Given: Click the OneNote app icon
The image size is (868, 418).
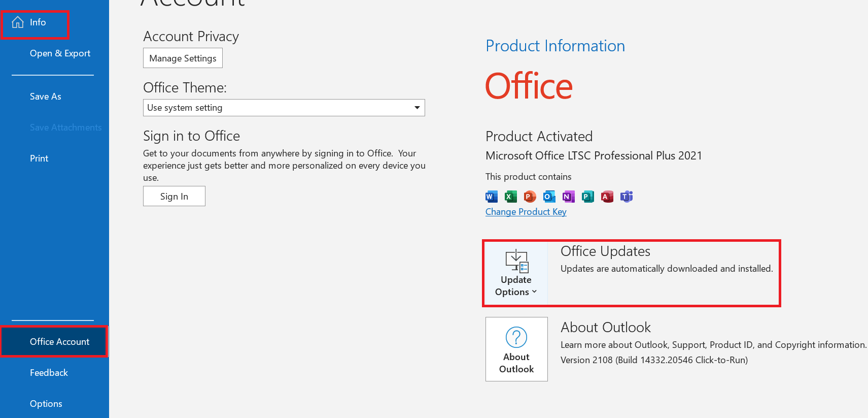Looking at the screenshot, I should point(569,197).
